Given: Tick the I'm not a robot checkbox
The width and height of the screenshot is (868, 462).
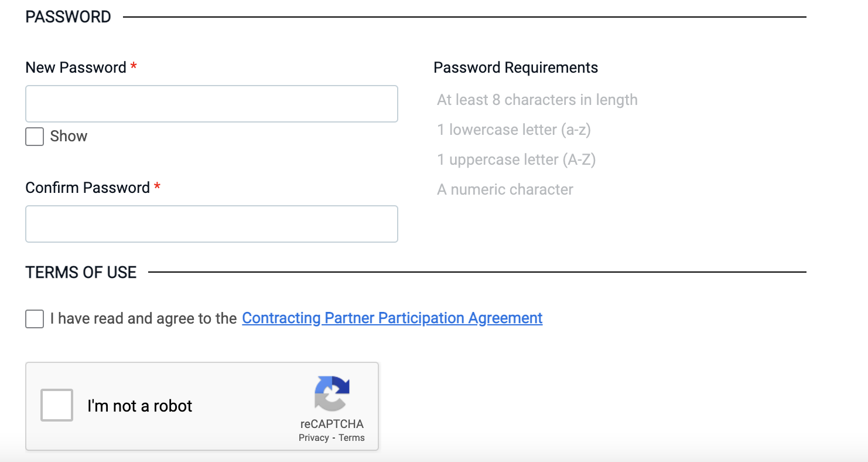Looking at the screenshot, I should click(57, 405).
